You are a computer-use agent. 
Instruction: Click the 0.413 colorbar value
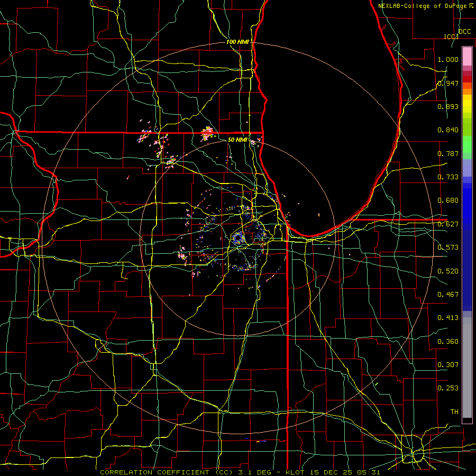pos(448,318)
